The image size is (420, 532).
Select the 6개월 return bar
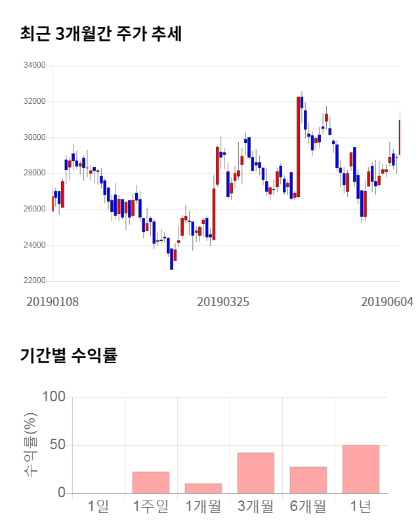[x=308, y=480]
